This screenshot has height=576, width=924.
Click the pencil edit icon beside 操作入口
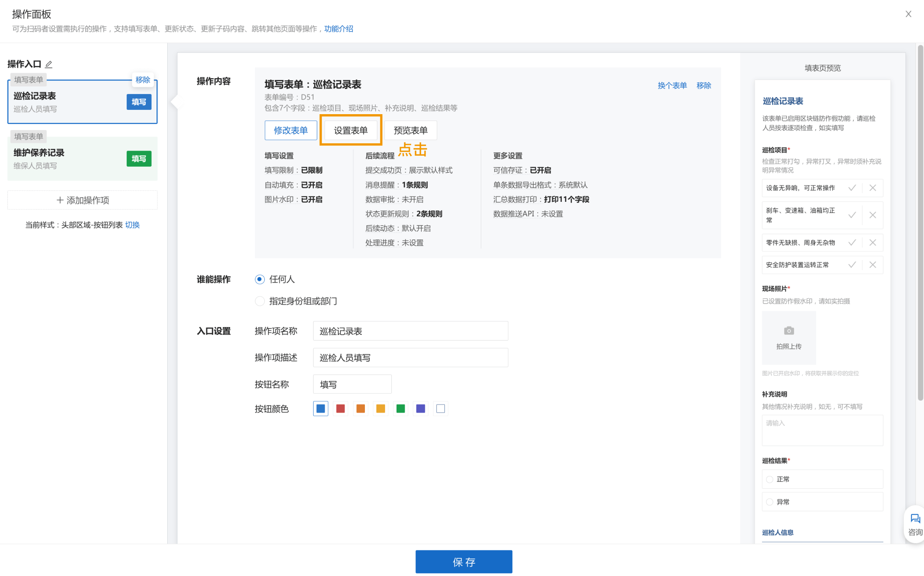(49, 64)
